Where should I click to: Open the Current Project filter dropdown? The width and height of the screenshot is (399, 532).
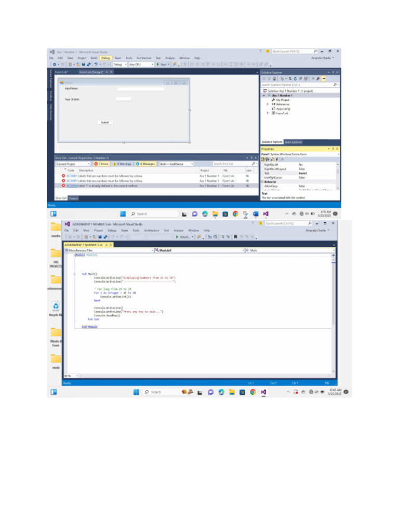tap(73, 164)
